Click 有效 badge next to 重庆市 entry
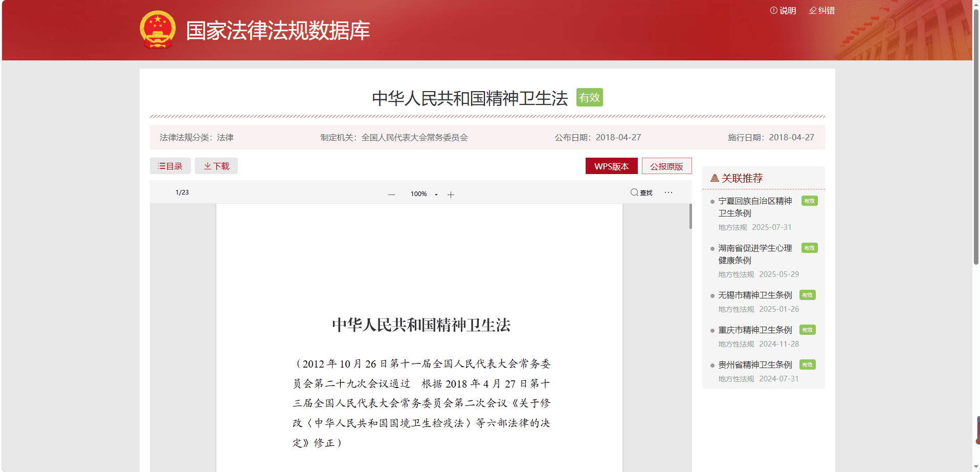Screen dimensions: 980x472 pyautogui.click(x=808, y=330)
